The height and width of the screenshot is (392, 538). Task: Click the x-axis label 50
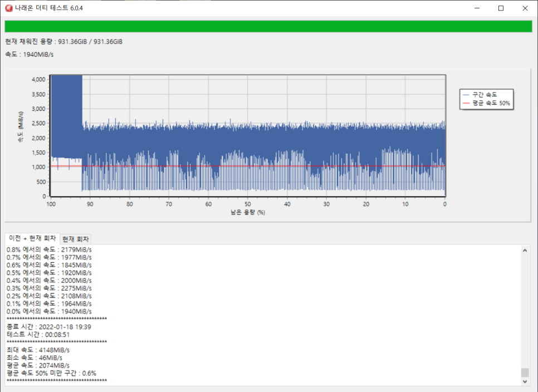pos(248,204)
